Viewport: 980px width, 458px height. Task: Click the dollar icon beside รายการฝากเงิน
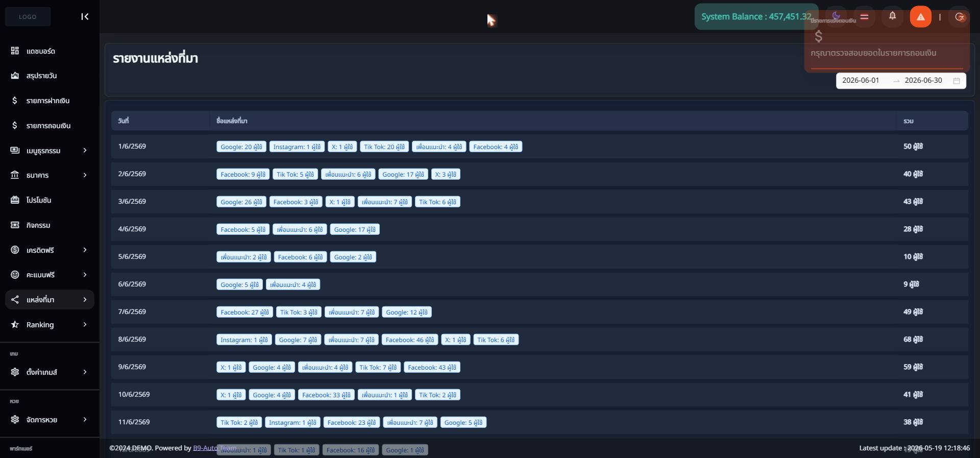pyautogui.click(x=15, y=101)
